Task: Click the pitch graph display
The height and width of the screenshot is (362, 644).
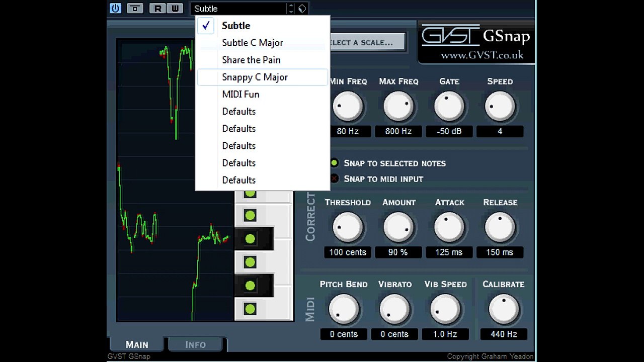Action: [x=175, y=179]
